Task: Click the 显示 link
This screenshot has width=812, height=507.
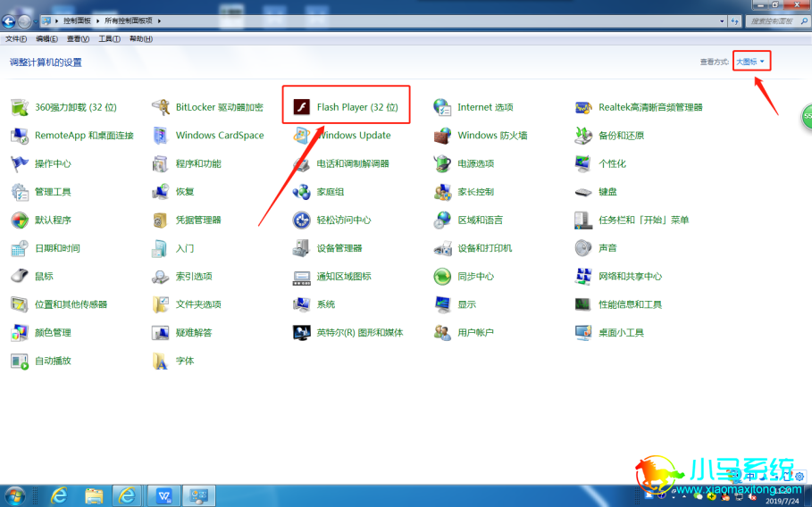Action: [466, 304]
